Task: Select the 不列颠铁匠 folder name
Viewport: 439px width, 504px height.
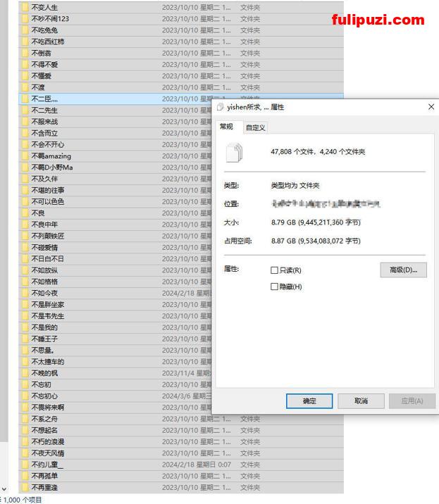Action: pos(48,236)
